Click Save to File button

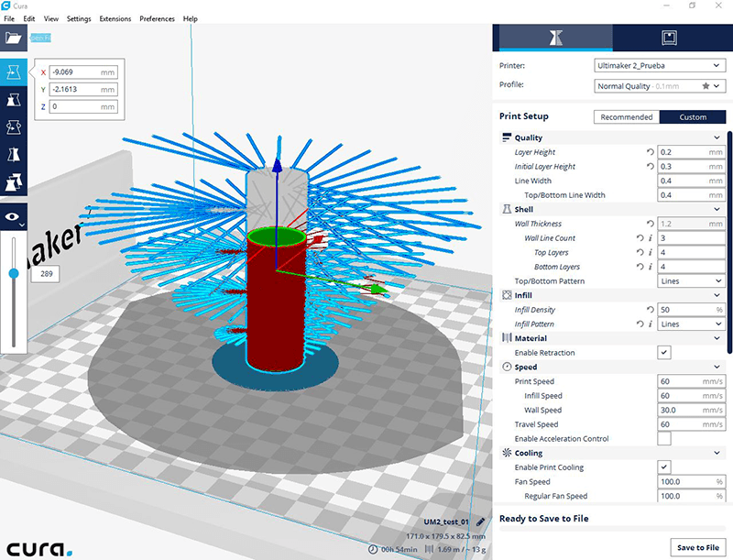click(x=698, y=547)
